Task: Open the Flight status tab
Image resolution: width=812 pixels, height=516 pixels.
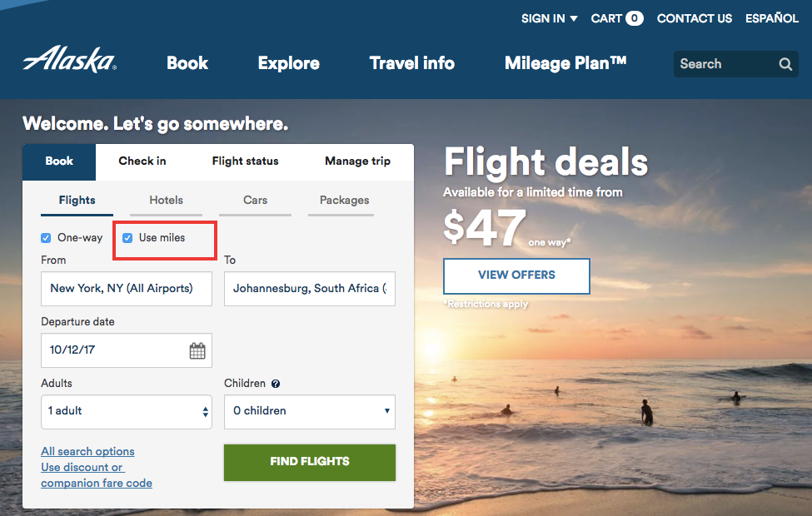Action: (x=245, y=161)
